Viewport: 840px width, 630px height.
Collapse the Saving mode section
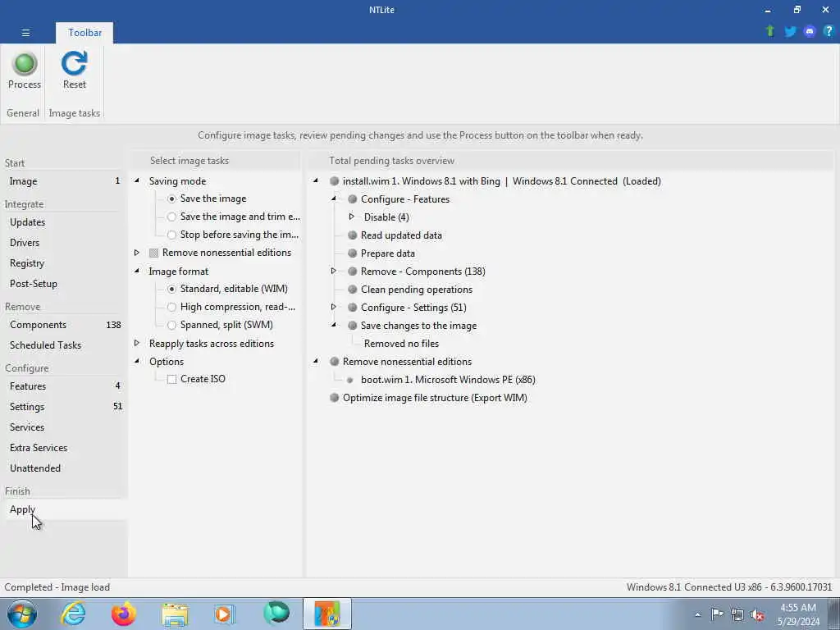click(x=137, y=181)
